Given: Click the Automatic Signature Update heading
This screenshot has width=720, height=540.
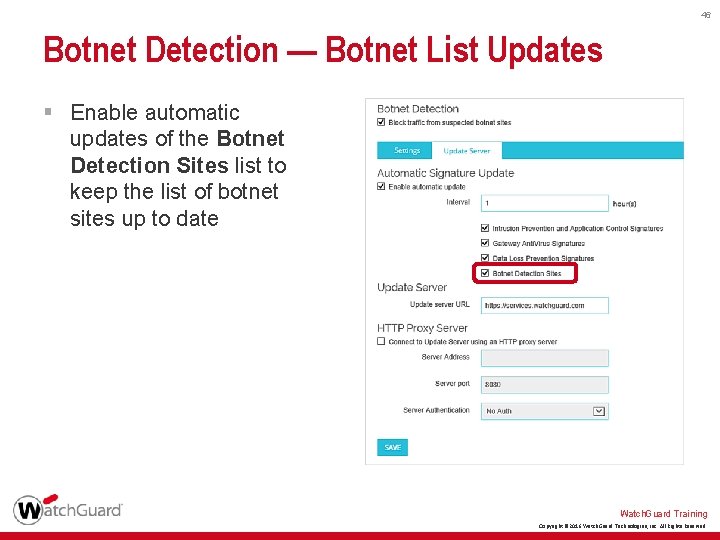Looking at the screenshot, I should tap(445, 173).
